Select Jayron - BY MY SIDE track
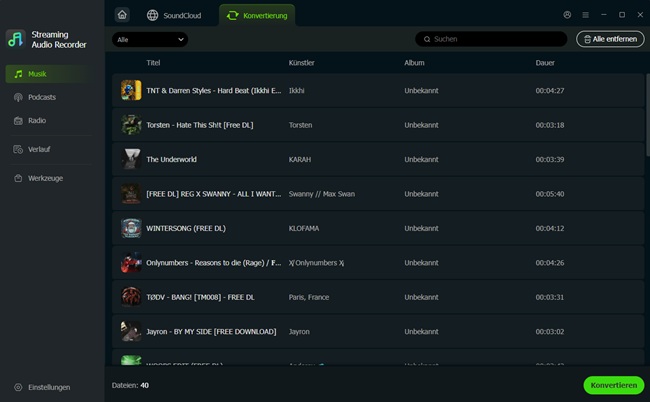650x402 pixels. (211, 331)
